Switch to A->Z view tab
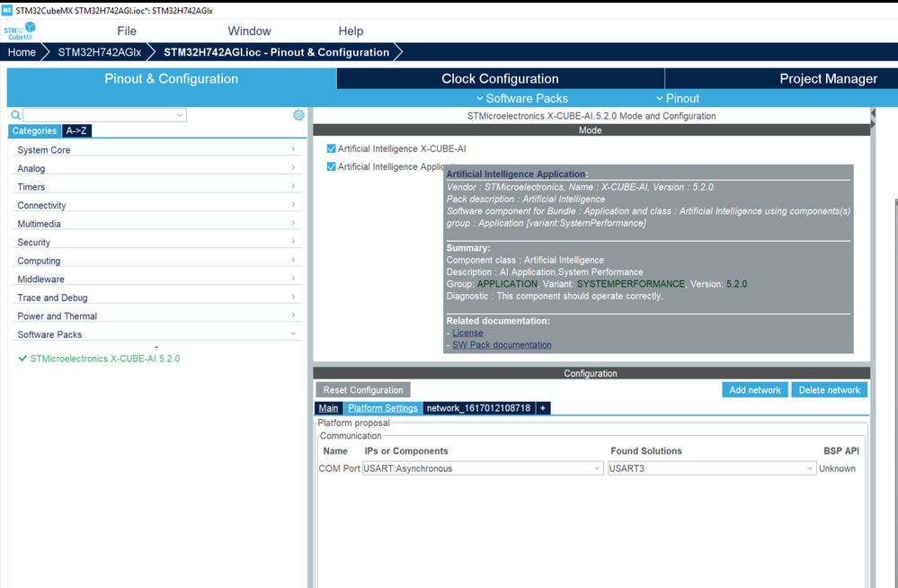This screenshot has width=898, height=588. click(76, 130)
